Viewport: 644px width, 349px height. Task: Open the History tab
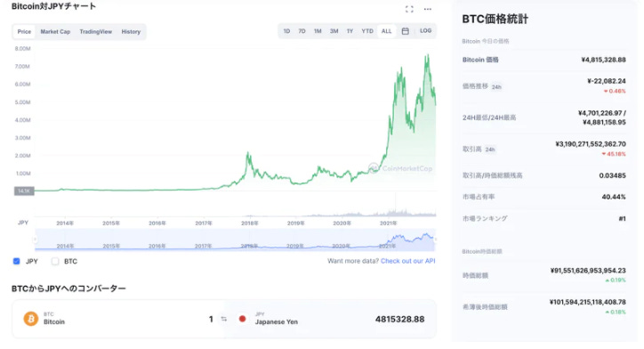tap(131, 32)
